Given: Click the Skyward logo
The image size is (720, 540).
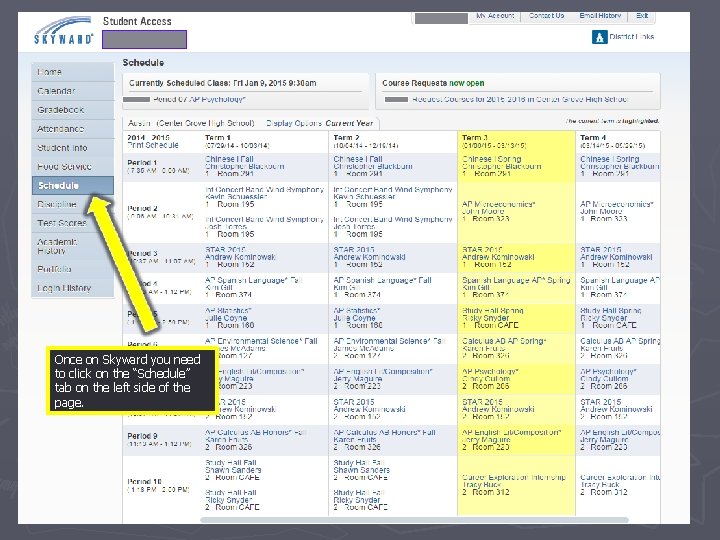Looking at the screenshot, I should point(63,31).
